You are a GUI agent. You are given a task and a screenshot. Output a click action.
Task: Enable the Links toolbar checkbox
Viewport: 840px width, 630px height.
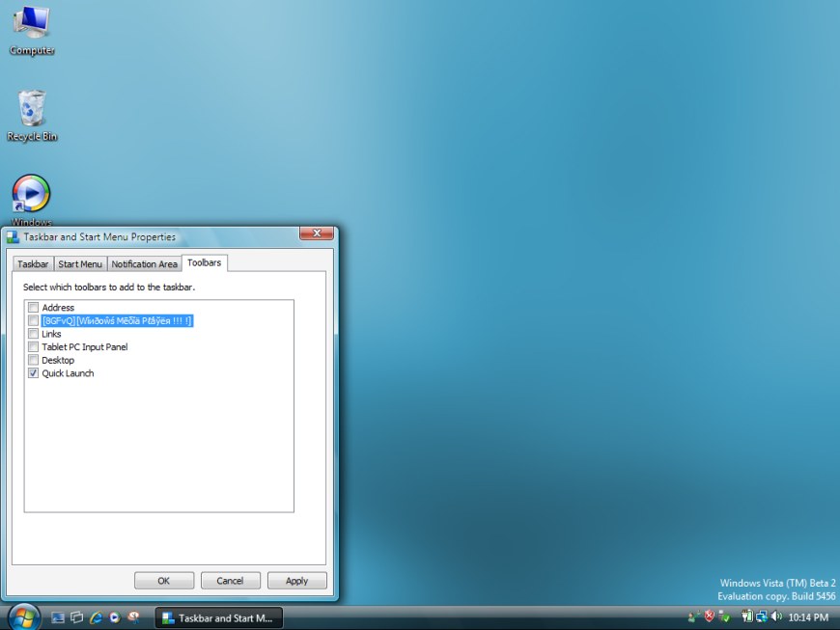[33, 334]
